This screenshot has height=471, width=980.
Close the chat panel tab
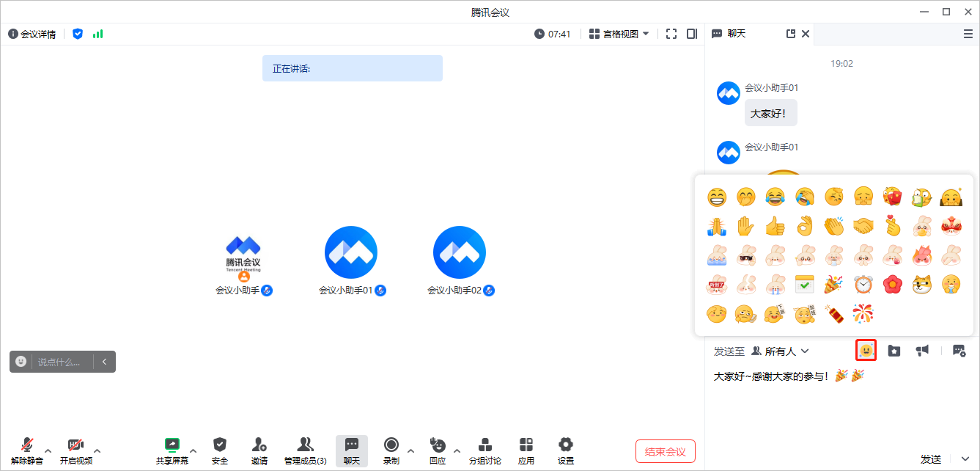(806, 34)
